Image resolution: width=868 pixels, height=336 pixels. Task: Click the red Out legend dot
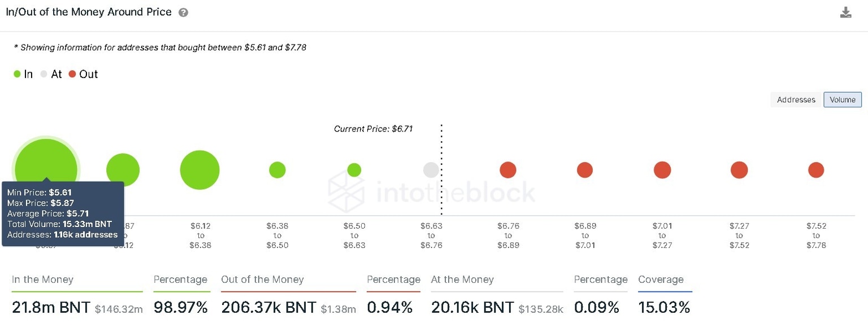(x=72, y=73)
